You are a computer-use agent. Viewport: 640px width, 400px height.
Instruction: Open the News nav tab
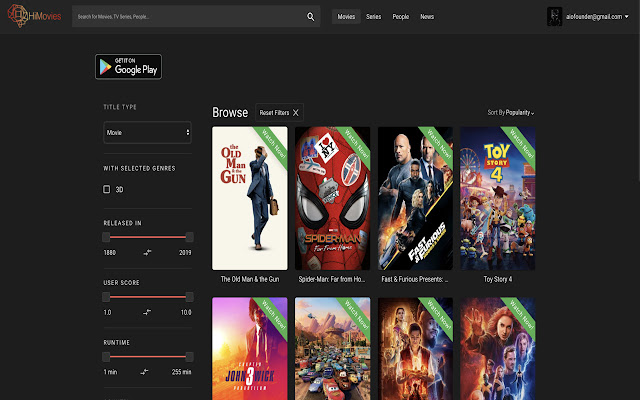(427, 17)
